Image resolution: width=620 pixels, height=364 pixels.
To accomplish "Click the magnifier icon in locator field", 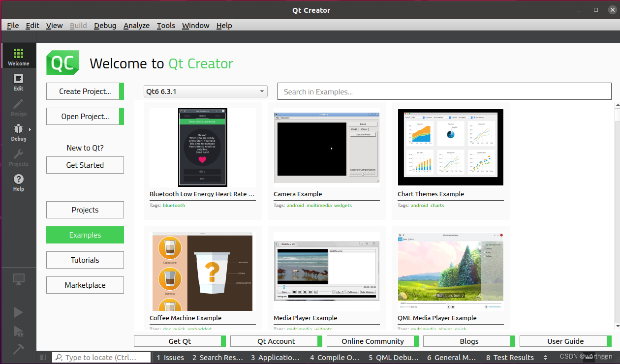I will (59, 358).
